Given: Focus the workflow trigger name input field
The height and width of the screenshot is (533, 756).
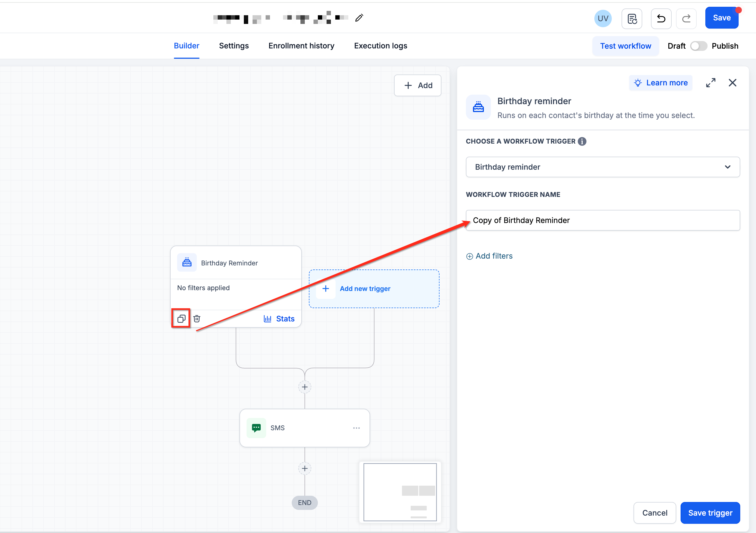Looking at the screenshot, I should [603, 220].
